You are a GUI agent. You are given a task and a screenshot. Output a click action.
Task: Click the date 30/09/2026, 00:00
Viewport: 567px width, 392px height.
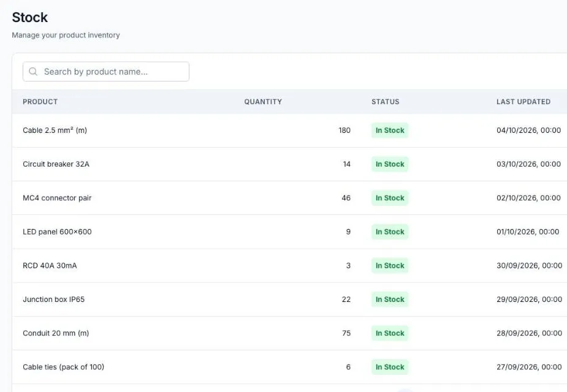pos(530,266)
